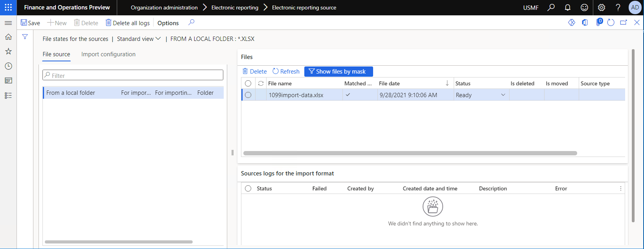Open the Options menu
The image size is (644, 249).
coord(168,23)
